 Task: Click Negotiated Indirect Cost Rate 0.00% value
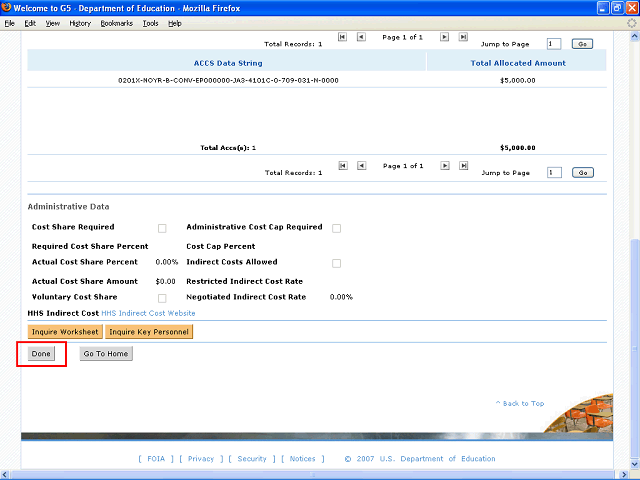pos(341,297)
